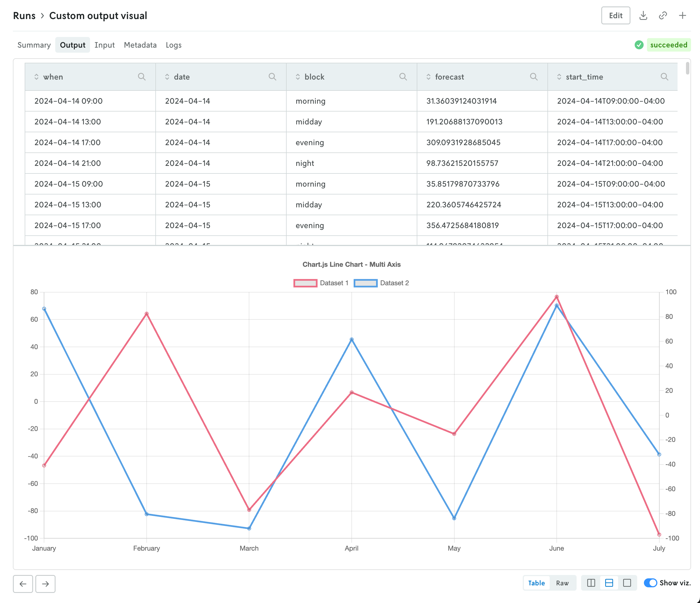This screenshot has width=700, height=603.
Task: Sort the date column
Action: coord(167,77)
